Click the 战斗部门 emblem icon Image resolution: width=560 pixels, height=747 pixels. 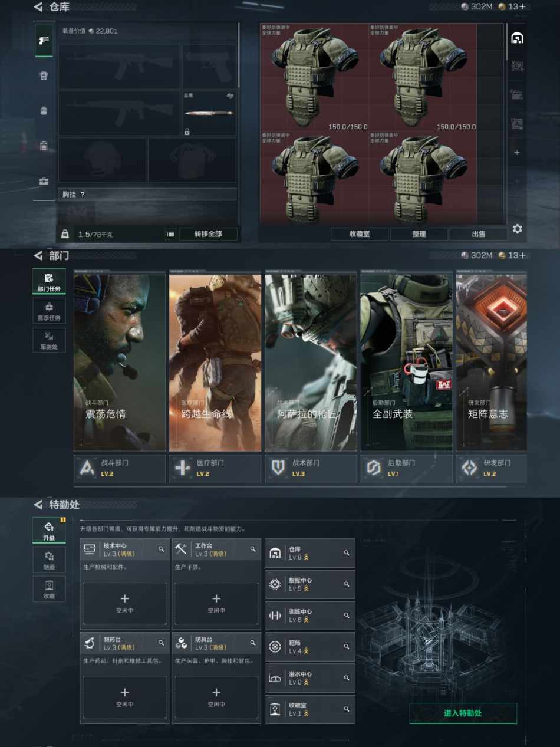click(x=88, y=468)
